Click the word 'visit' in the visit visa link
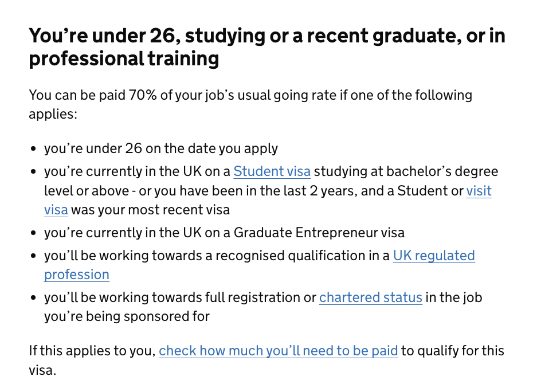Screen dimensions: 533x392 pyautogui.click(x=479, y=191)
